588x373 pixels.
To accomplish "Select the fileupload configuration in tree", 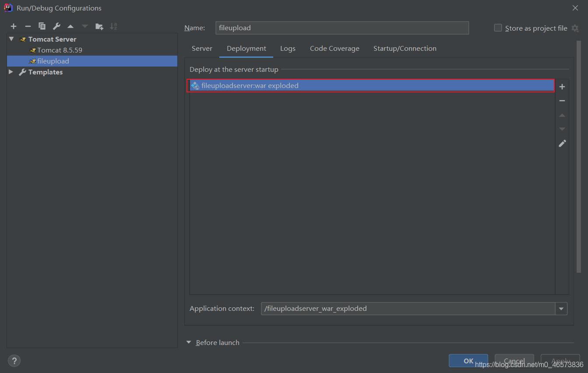I will [x=92, y=61].
